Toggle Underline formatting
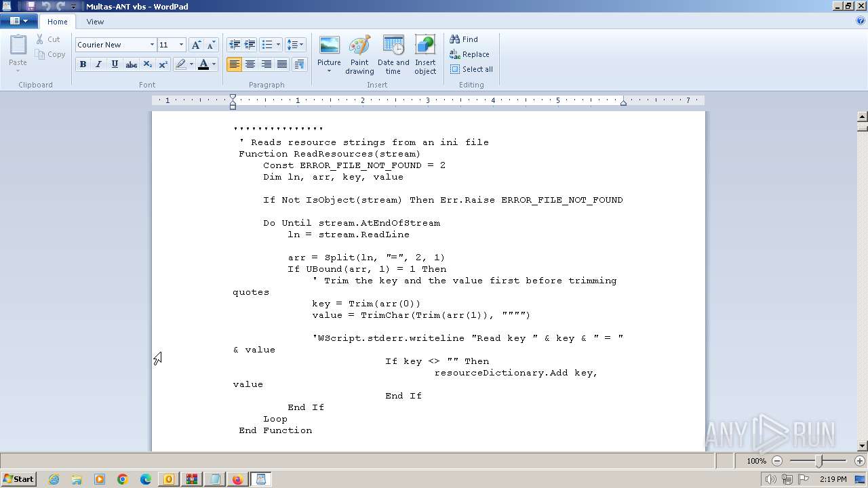Screen dimensions: 868x488 [115, 64]
